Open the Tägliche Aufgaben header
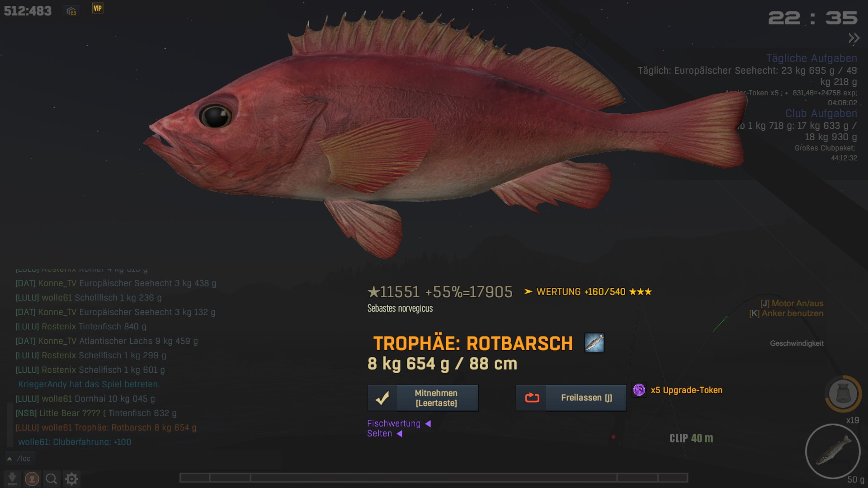 tap(811, 58)
